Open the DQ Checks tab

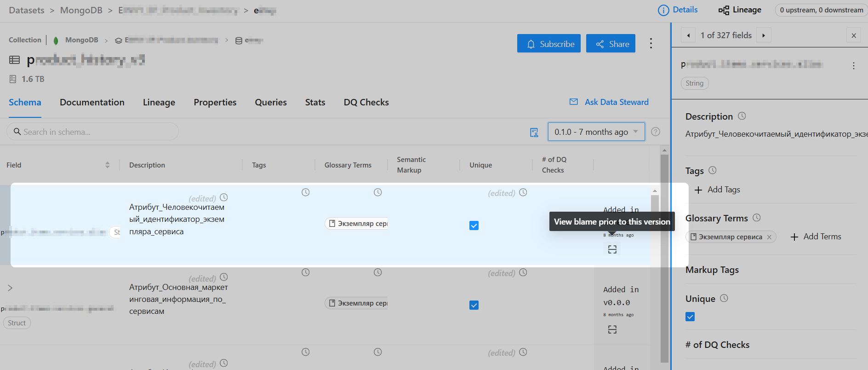pos(366,102)
